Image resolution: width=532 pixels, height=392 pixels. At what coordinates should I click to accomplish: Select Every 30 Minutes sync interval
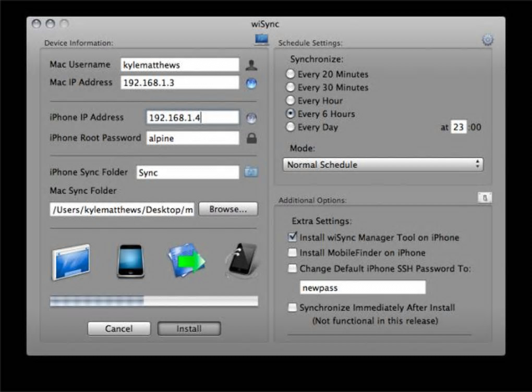pyautogui.click(x=291, y=87)
